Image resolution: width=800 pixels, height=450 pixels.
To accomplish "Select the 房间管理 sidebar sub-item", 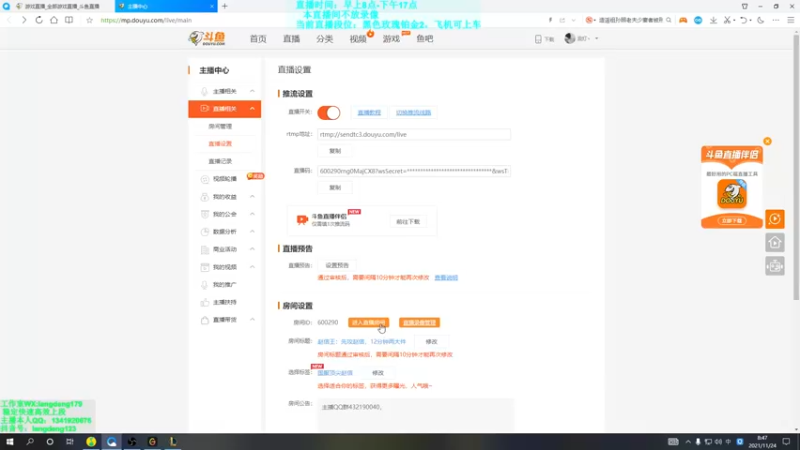I will [220, 126].
